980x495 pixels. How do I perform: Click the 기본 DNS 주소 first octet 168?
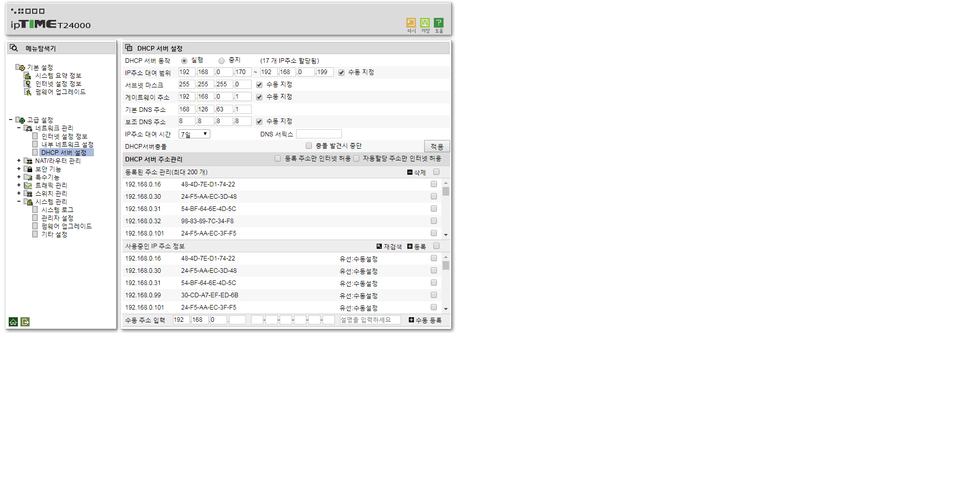pos(187,109)
